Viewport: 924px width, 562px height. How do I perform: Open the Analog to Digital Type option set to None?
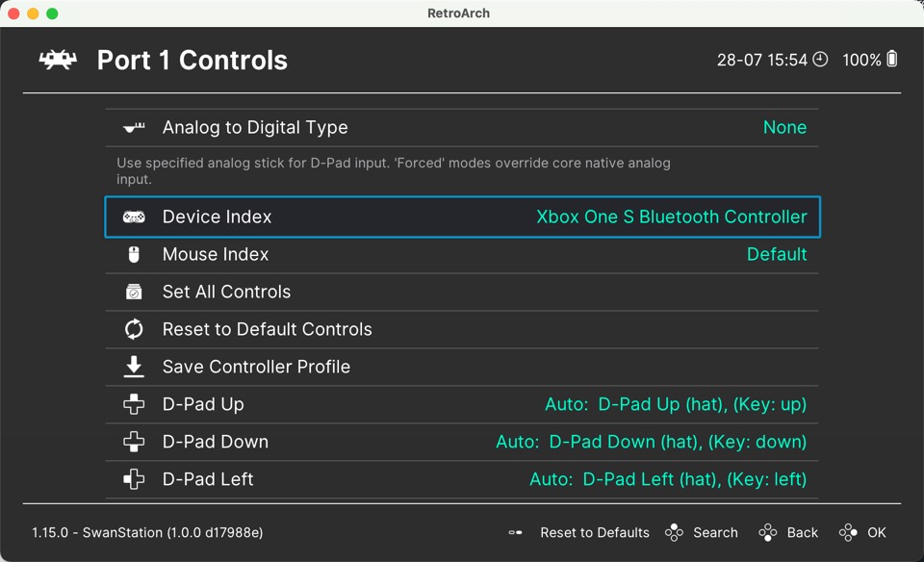pos(462,126)
